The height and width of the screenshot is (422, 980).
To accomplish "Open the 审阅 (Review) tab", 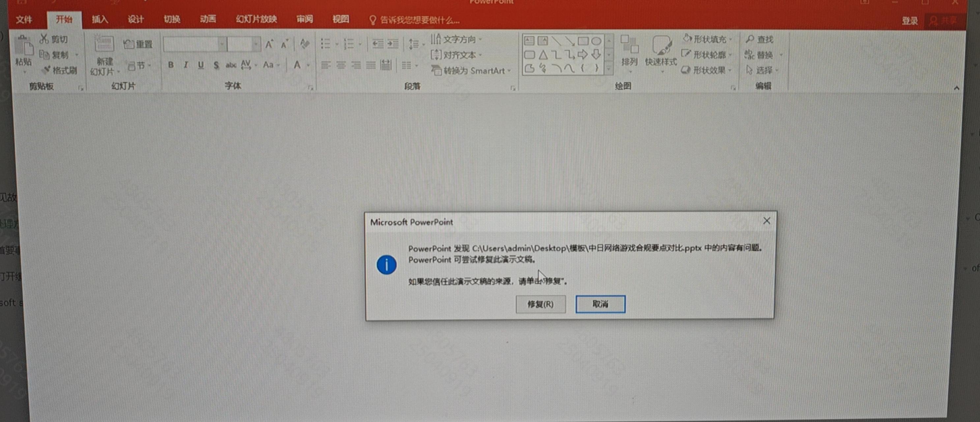I will pos(305,19).
